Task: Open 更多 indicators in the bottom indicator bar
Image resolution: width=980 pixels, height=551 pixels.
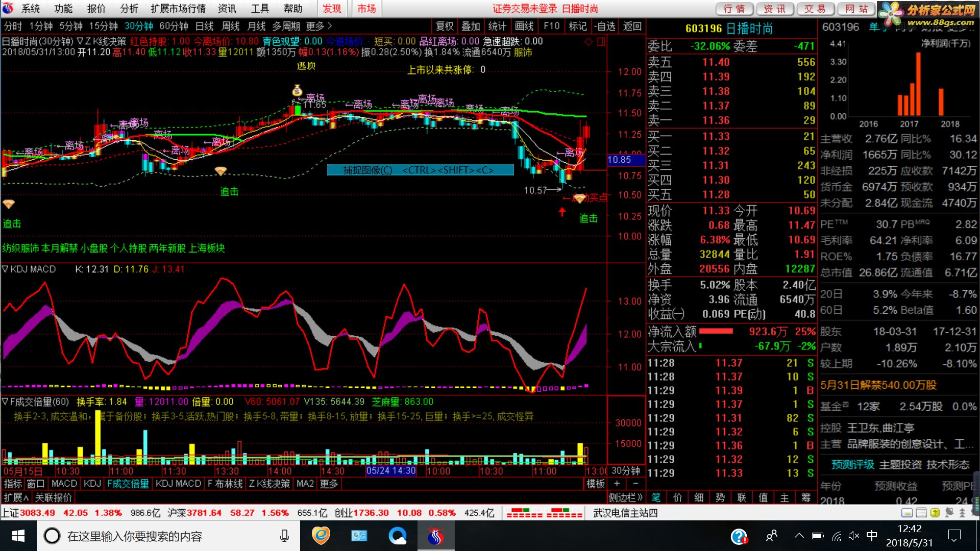Action: [x=329, y=483]
